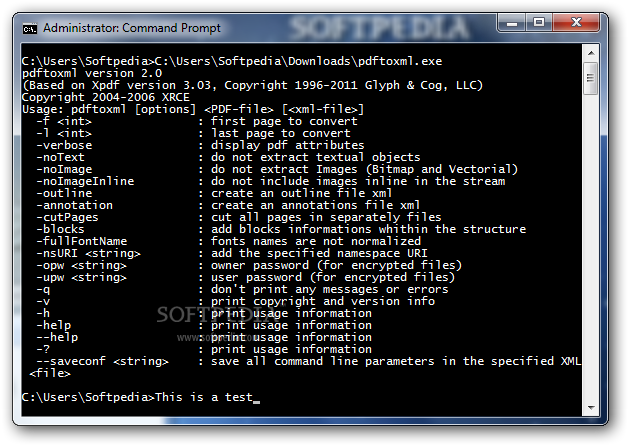Screen dimensions: 629x446
Task: Click 'display pdf attributes' description
Action: click(288, 145)
